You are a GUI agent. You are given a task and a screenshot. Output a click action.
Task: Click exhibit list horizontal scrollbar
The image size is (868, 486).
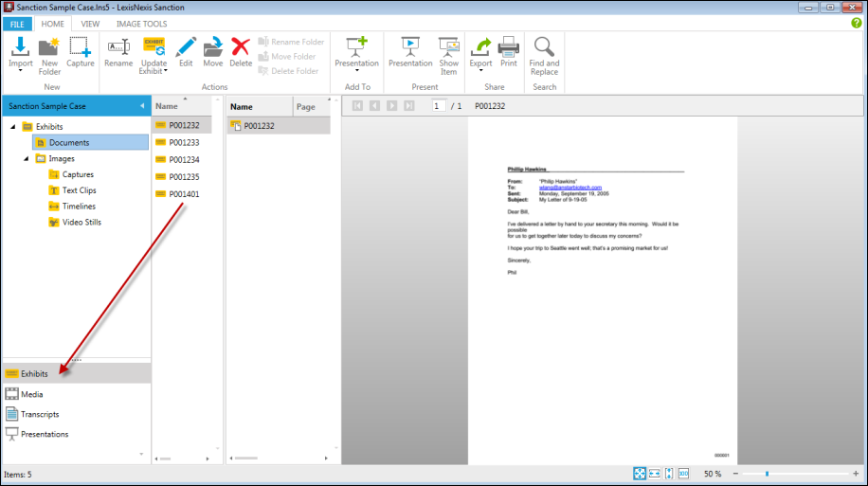166,459
